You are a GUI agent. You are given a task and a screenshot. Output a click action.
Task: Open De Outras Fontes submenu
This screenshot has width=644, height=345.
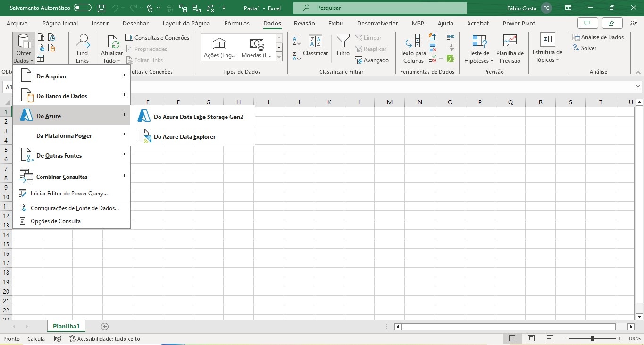coord(71,155)
